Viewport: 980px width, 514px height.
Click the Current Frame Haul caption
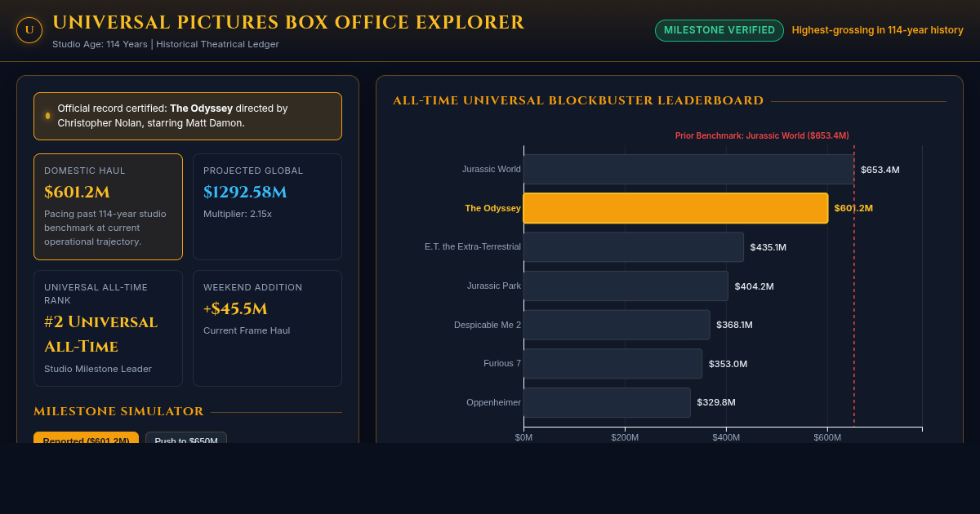pos(247,330)
